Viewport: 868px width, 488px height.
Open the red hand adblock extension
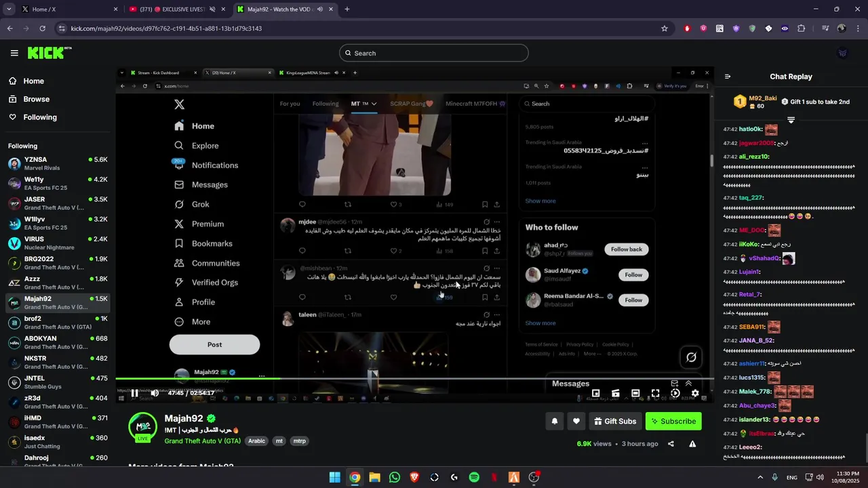pos(687,28)
